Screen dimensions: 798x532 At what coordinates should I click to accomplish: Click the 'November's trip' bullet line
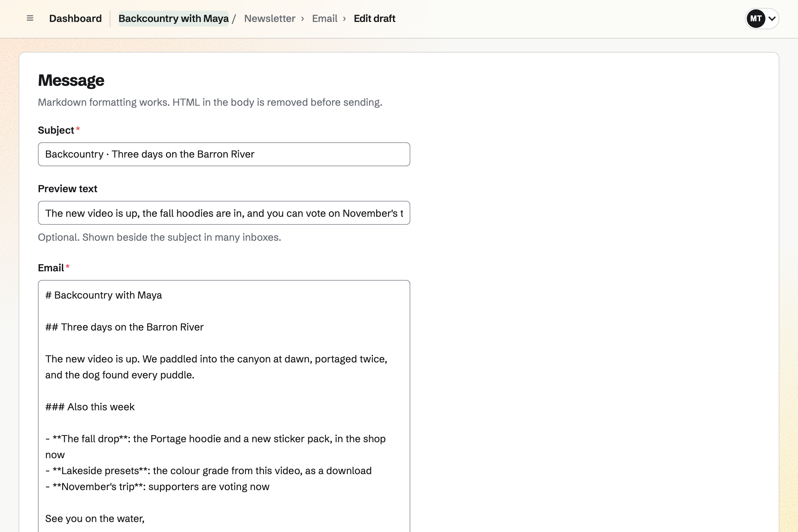click(x=157, y=487)
